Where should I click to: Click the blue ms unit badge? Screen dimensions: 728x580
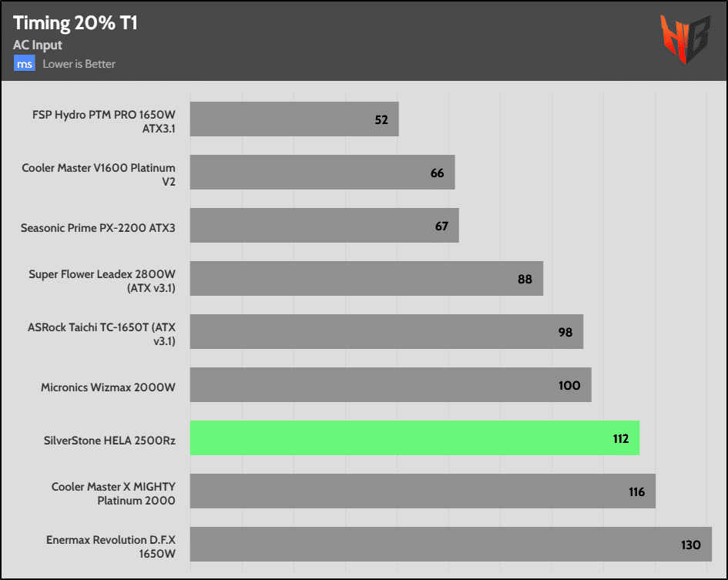25,64
